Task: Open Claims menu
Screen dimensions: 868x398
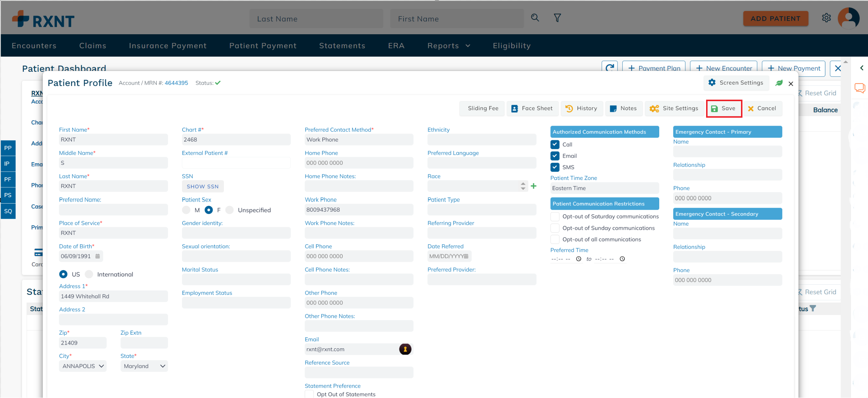Action: click(93, 46)
